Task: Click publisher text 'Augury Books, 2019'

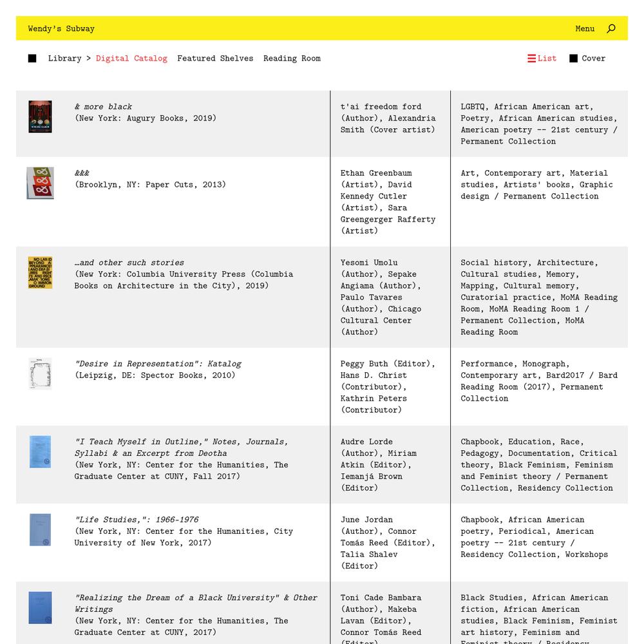Action: (x=169, y=118)
